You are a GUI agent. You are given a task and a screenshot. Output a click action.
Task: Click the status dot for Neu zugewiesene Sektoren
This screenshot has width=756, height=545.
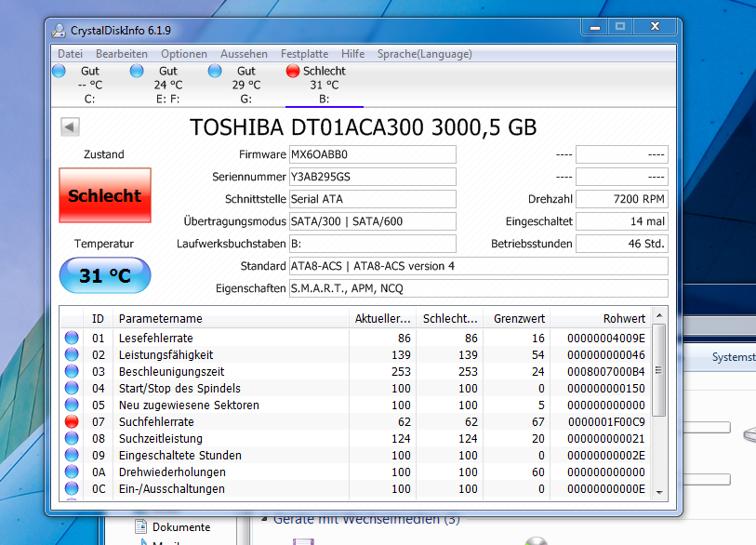(72, 405)
